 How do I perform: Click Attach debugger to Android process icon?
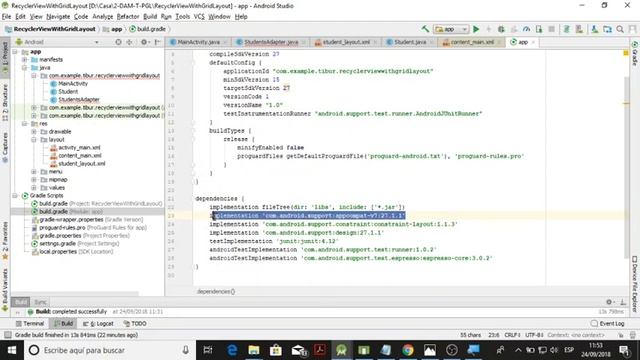click(x=539, y=29)
